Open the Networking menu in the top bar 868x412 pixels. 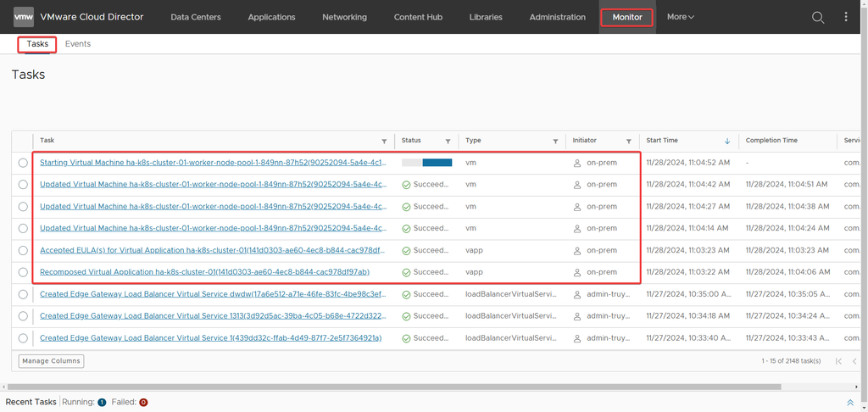344,17
